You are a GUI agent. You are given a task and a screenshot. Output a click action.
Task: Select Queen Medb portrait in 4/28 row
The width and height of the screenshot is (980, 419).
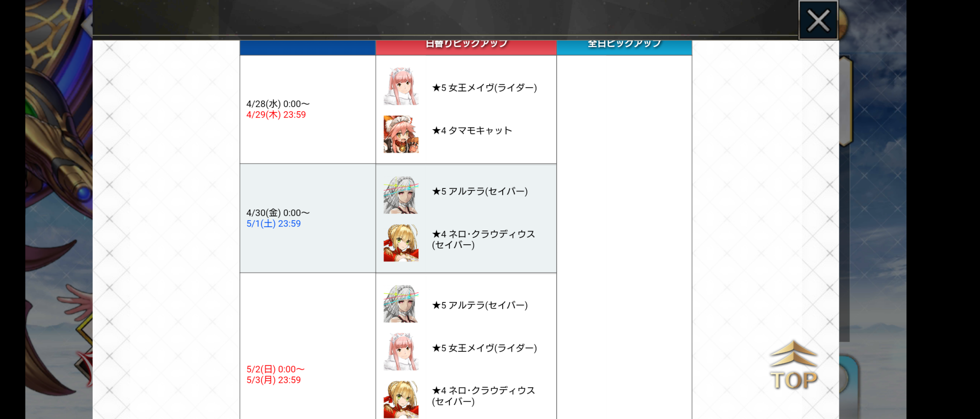[x=401, y=87]
